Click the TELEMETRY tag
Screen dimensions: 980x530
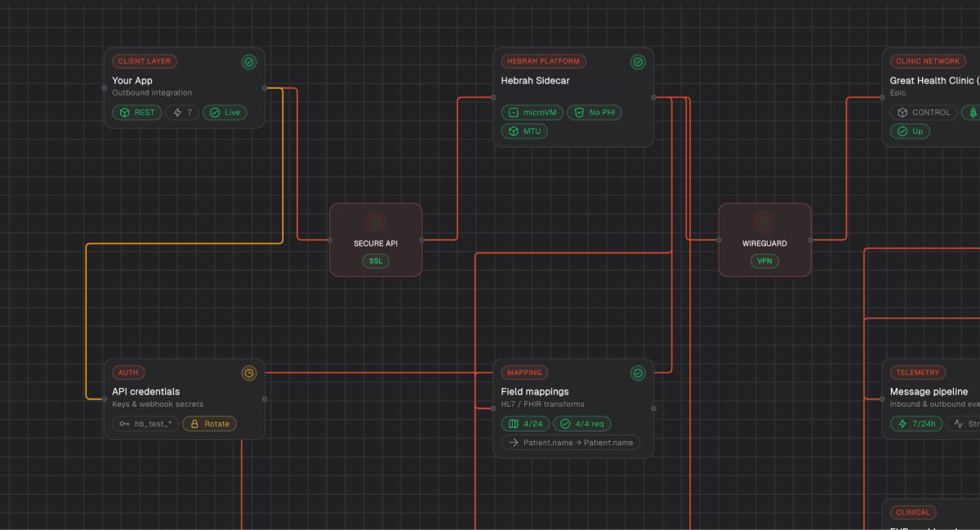click(x=918, y=372)
